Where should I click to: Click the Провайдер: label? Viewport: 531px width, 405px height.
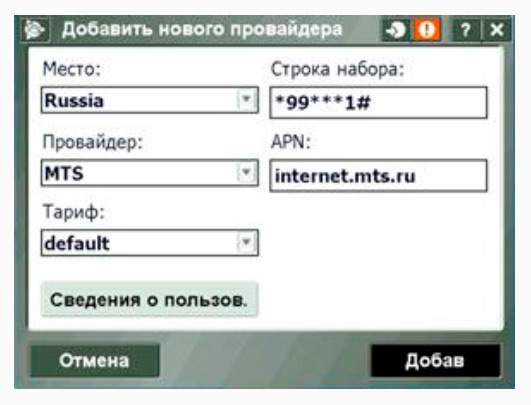click(x=93, y=142)
